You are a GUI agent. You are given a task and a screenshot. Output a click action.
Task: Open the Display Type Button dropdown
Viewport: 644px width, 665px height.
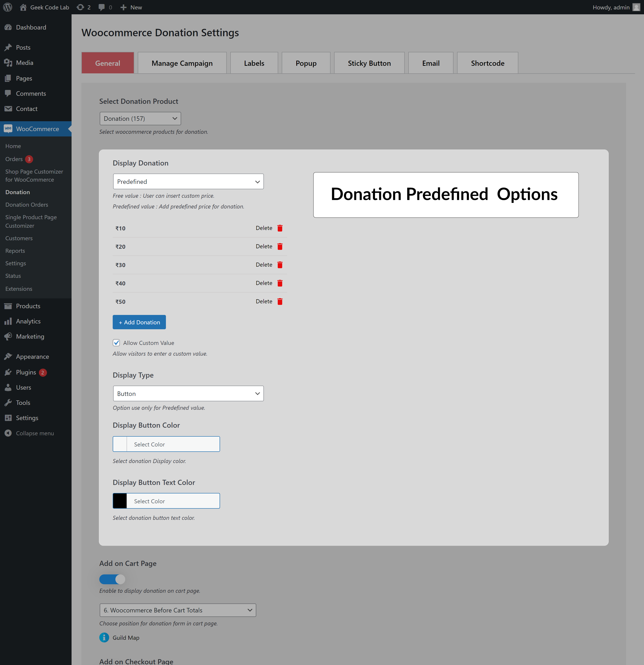click(x=188, y=394)
